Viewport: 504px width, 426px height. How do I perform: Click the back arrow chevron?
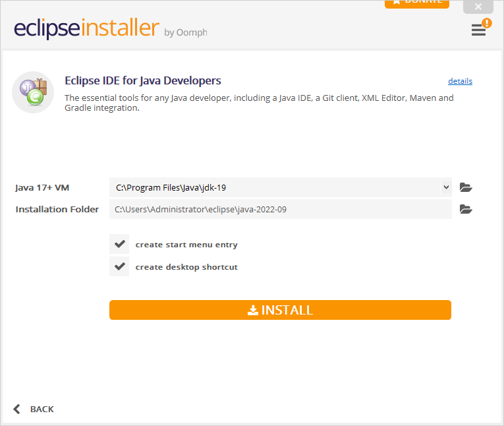click(x=17, y=409)
